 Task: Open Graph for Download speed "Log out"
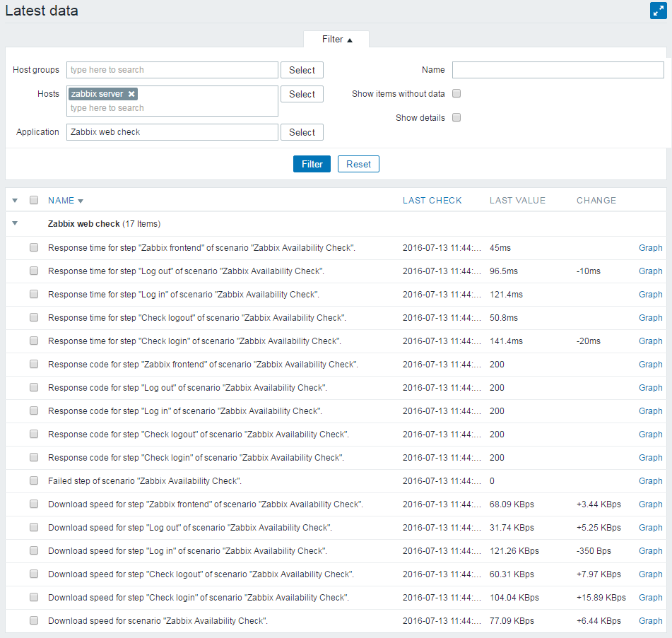pos(650,528)
